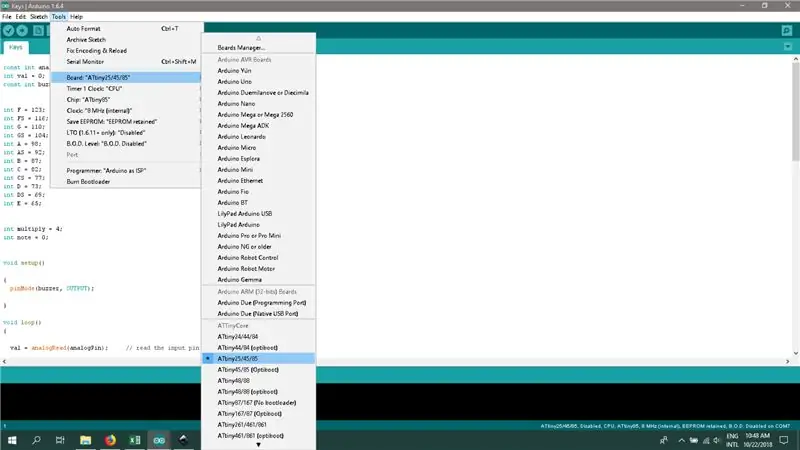Select Arduino Pro or Pro Mini board
This screenshot has height=450, width=800.
(x=259, y=236)
